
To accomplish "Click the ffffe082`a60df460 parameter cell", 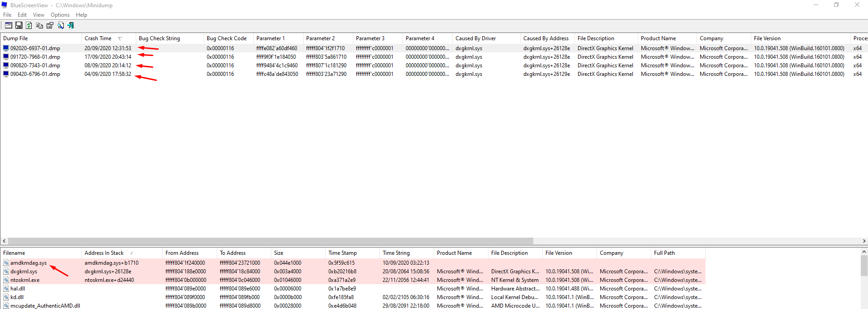I will coord(277,48).
